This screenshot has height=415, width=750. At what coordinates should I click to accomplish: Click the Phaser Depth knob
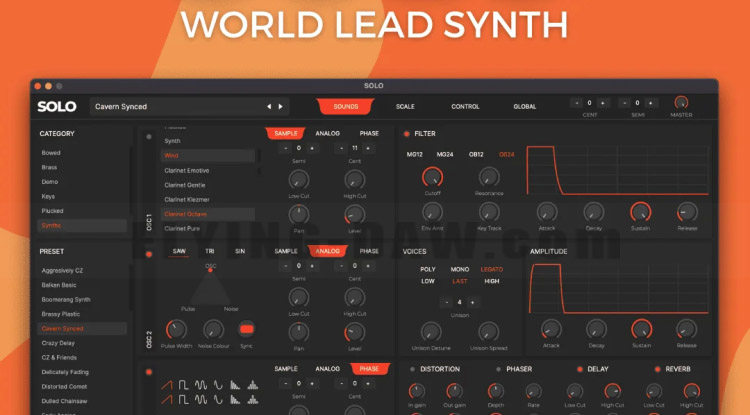point(496,392)
